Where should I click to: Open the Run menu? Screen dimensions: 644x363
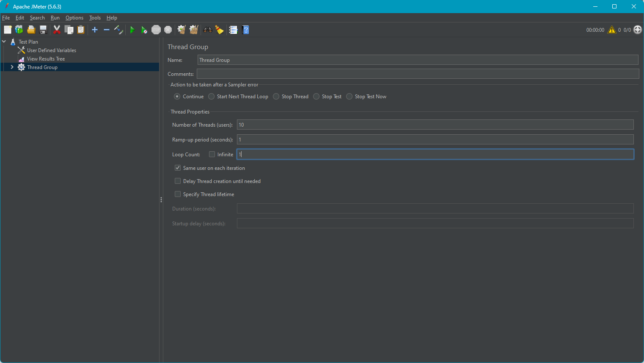55,18
